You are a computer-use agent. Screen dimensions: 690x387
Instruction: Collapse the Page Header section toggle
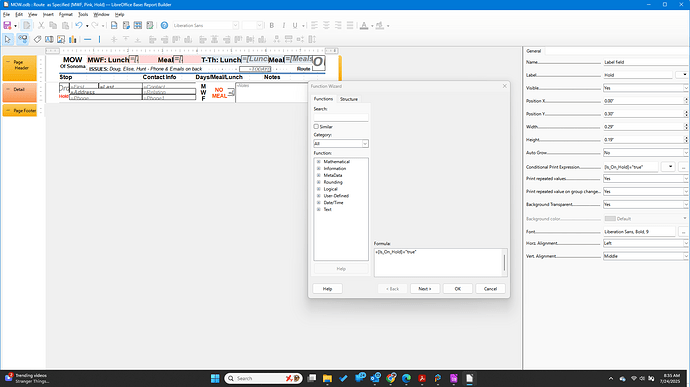point(8,62)
